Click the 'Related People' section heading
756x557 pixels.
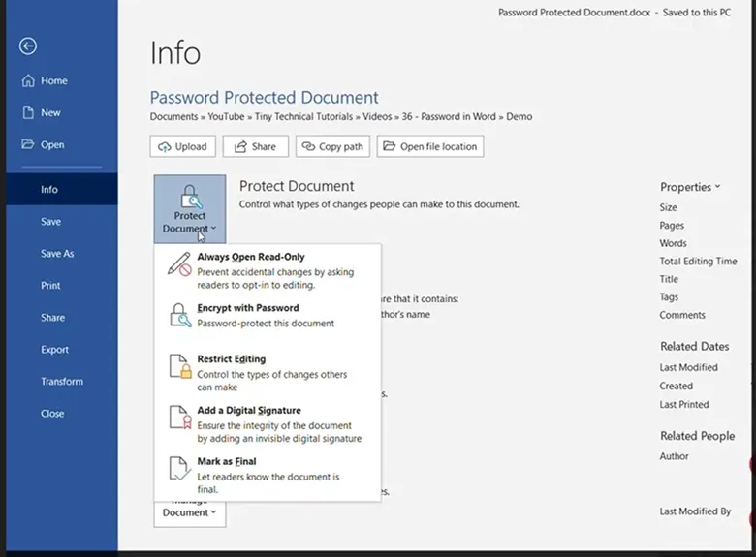pos(698,436)
